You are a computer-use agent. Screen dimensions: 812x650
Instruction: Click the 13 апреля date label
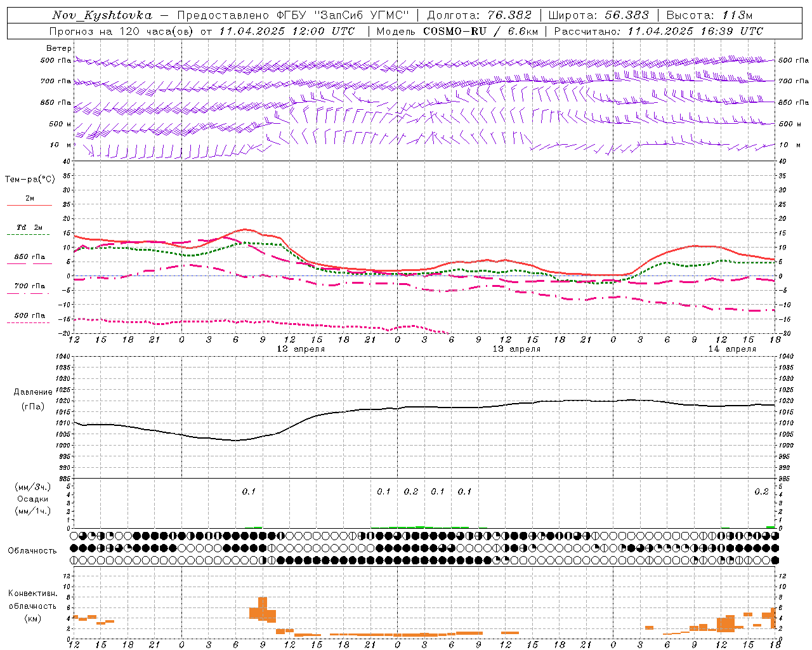coord(516,349)
